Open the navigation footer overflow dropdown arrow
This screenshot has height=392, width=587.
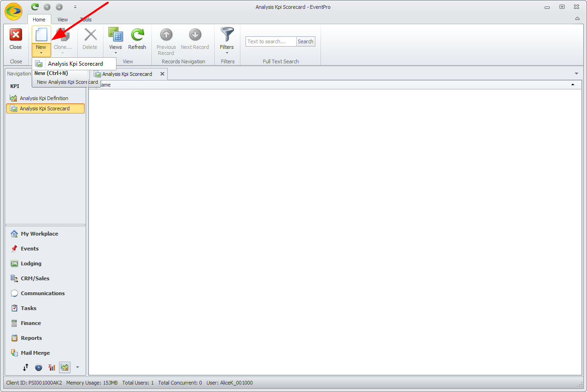point(77,367)
